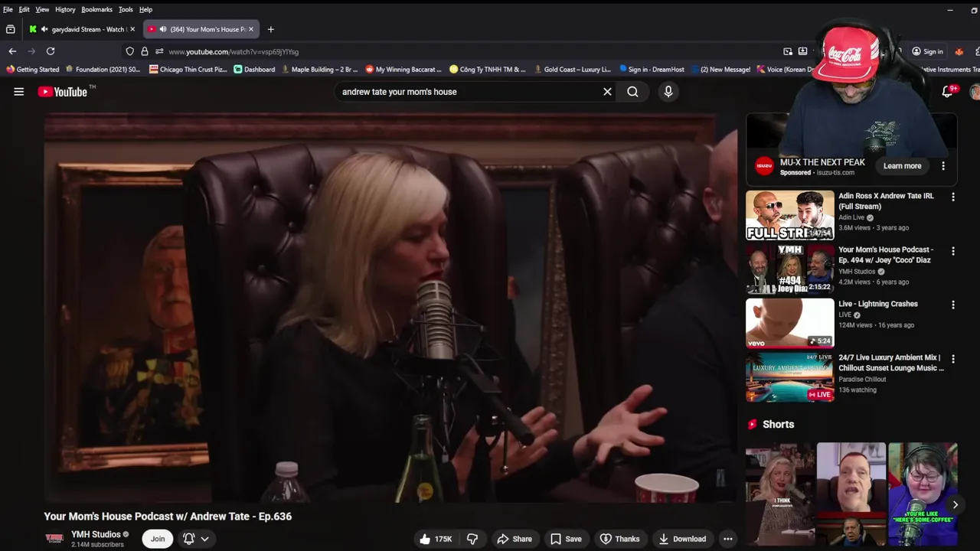980x551 pixels.
Task: Open the Lightning Crashes video thumbnail
Action: [x=790, y=324]
